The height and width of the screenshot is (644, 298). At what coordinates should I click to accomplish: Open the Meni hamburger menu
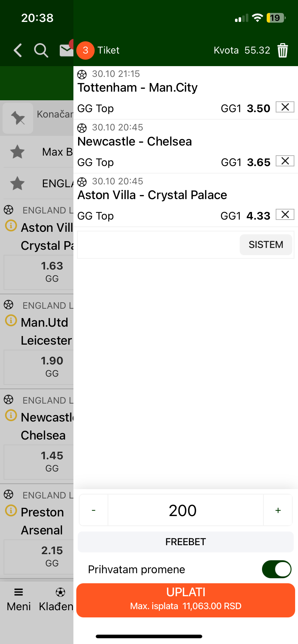point(19,598)
